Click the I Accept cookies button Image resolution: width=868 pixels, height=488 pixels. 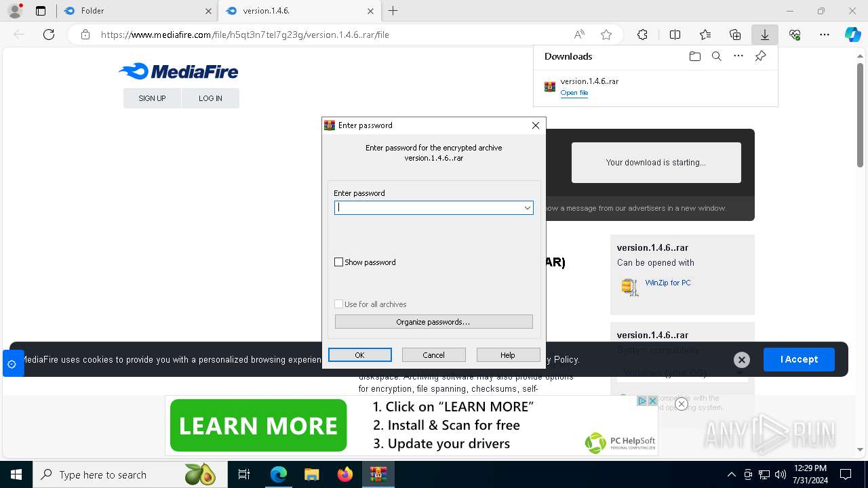tap(799, 359)
